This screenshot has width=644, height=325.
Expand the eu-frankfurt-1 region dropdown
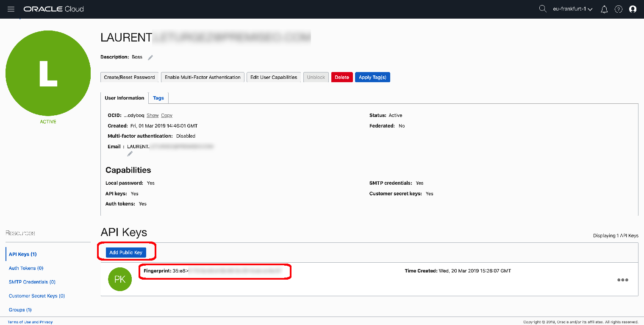[572, 9]
